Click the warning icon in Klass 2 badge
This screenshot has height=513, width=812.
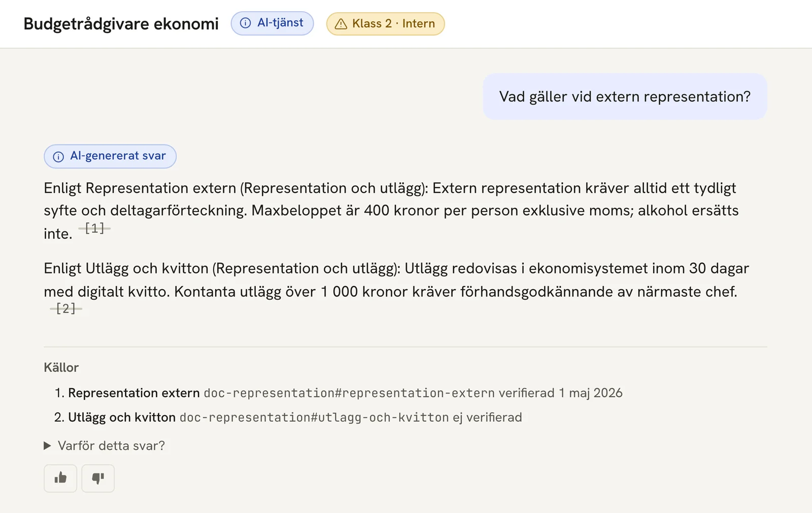(341, 24)
